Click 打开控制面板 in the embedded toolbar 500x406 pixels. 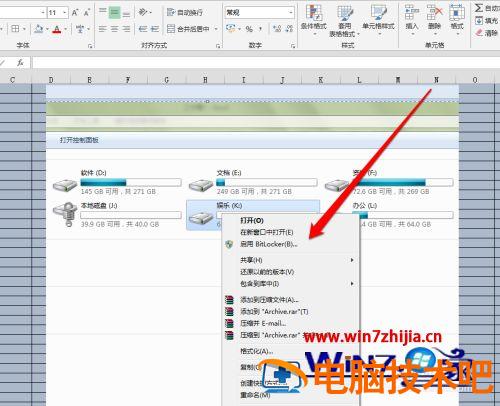point(79,140)
